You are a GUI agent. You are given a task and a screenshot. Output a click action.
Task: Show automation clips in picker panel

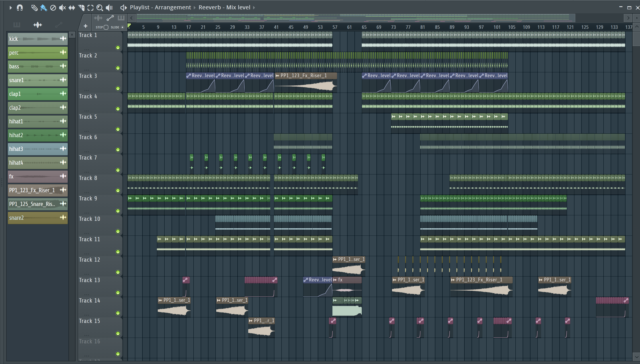[59, 25]
